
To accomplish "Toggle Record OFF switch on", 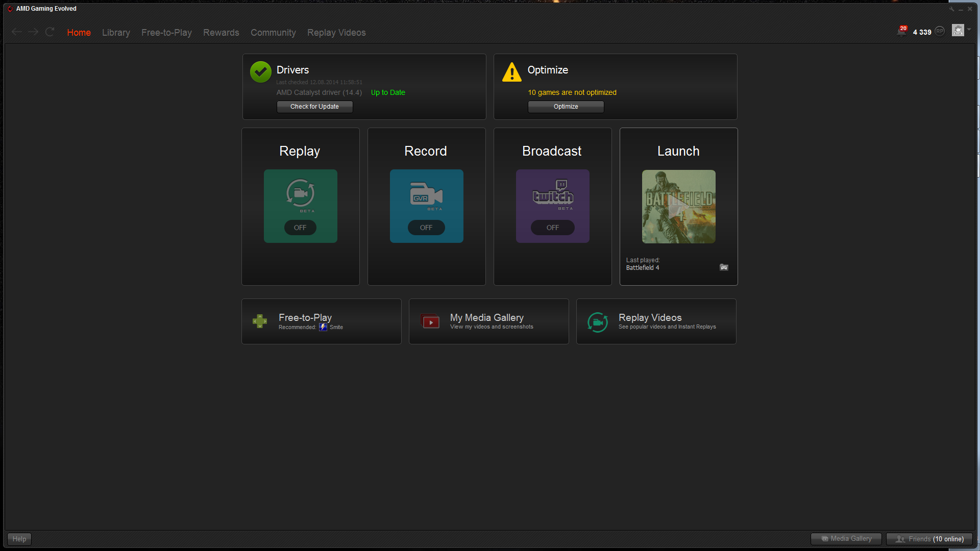I will click(x=426, y=228).
